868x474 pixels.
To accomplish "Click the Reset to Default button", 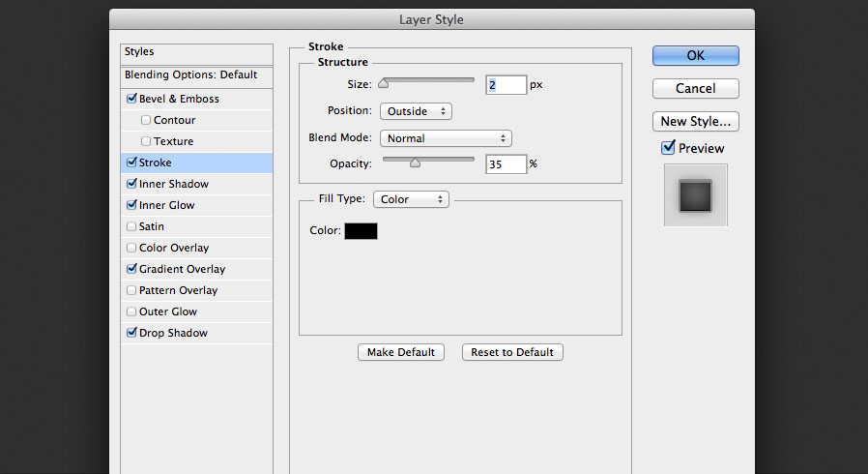I will coord(512,352).
